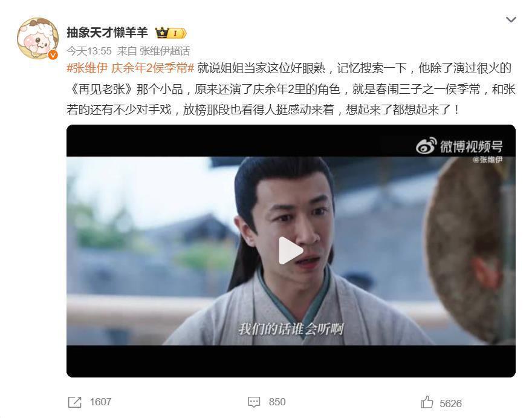Click the repost count 1607
The width and height of the screenshot is (532, 418).
(x=100, y=402)
